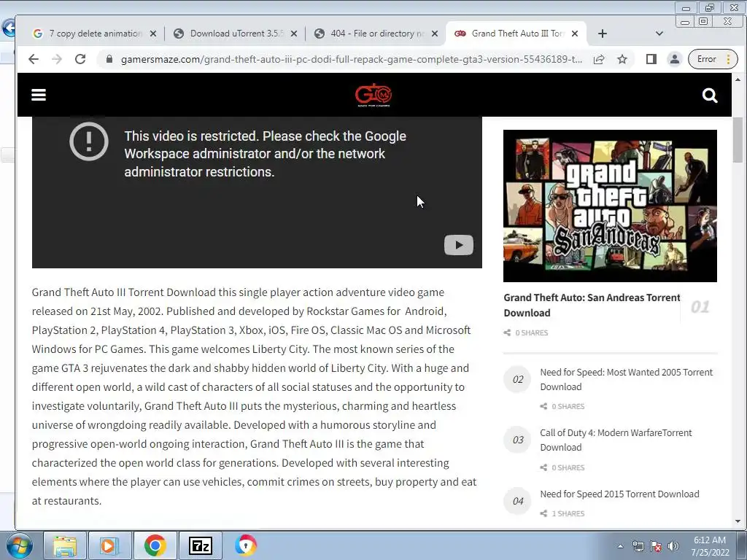Show hidden system tray icons
The height and width of the screenshot is (560, 747).
620,546
